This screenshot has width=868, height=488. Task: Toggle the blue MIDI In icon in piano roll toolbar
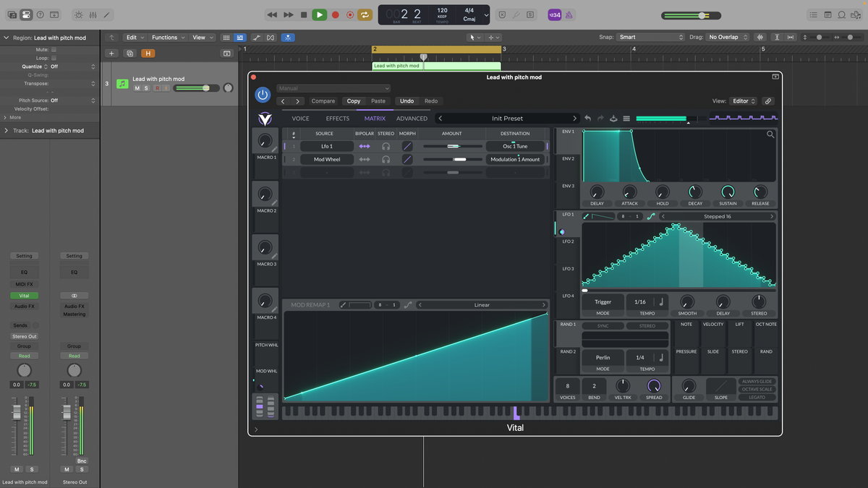tap(288, 37)
